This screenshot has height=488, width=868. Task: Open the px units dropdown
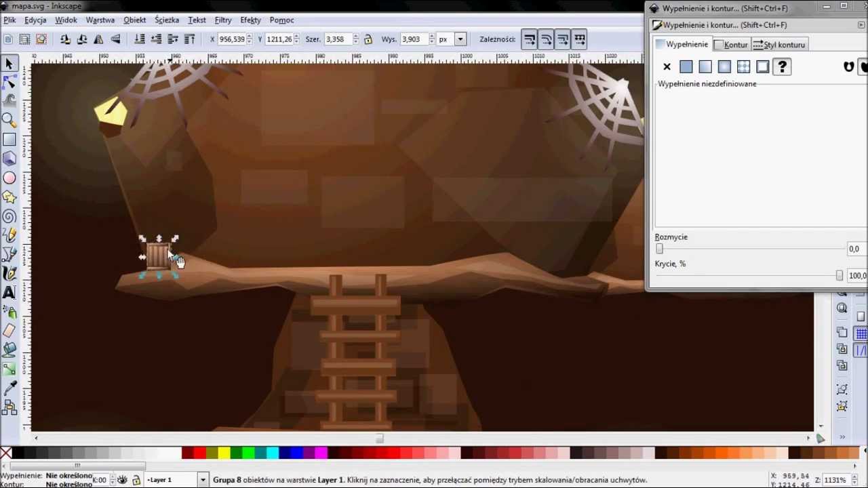pos(460,39)
